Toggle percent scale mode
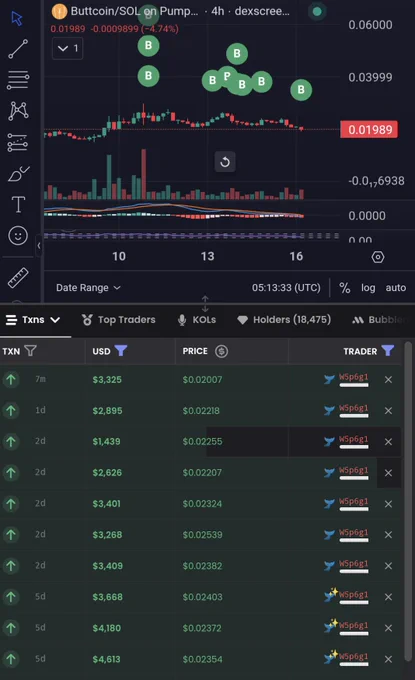 [345, 288]
